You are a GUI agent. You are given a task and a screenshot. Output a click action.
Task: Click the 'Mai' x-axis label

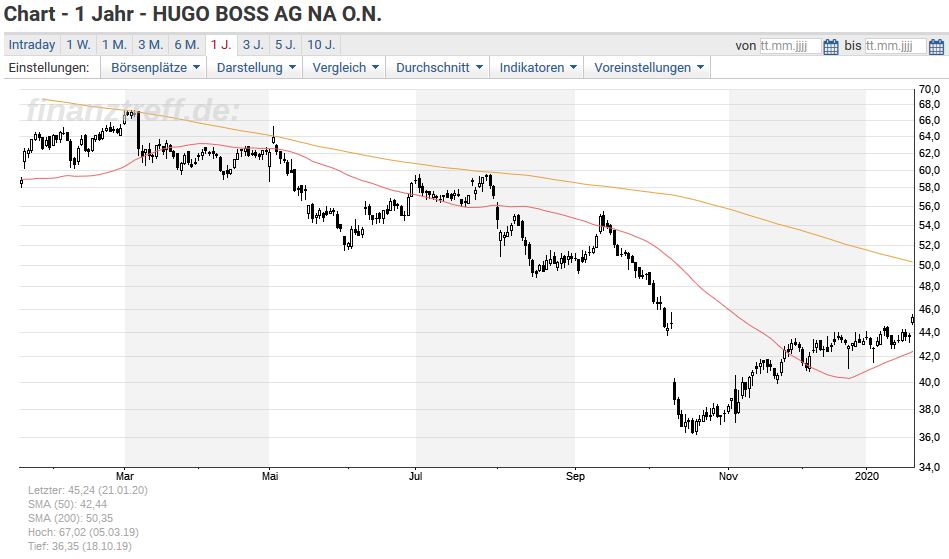(270, 476)
